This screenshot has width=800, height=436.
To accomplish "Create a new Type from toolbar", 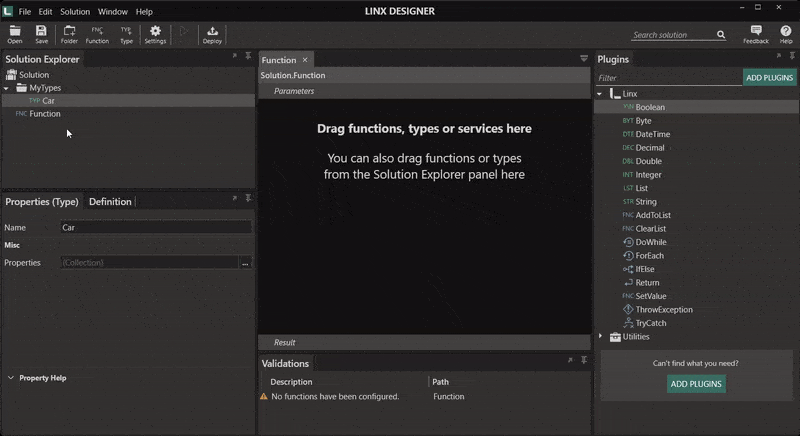I will (126, 34).
